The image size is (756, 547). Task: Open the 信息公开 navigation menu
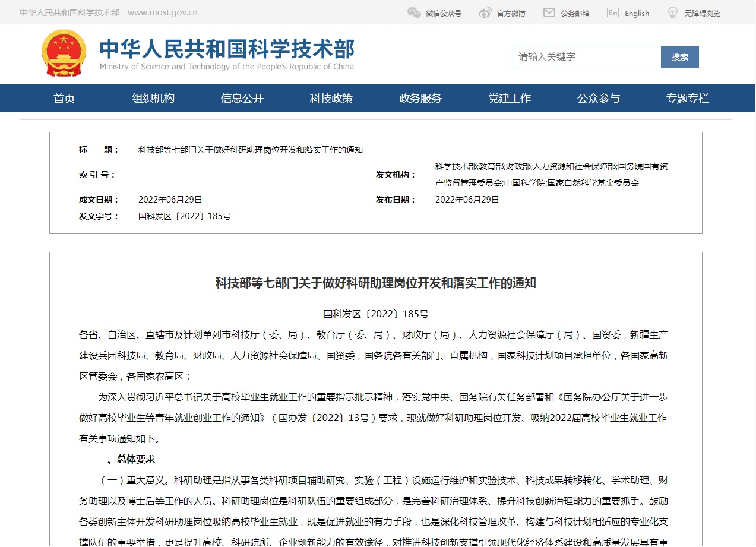click(242, 98)
